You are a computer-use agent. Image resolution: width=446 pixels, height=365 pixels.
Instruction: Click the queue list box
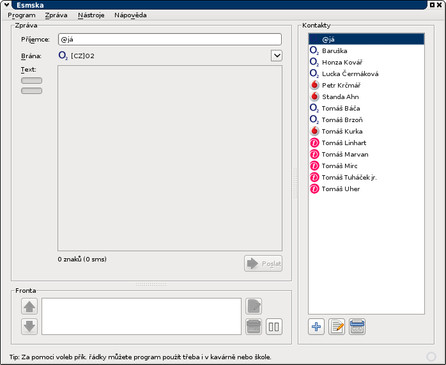point(141,316)
